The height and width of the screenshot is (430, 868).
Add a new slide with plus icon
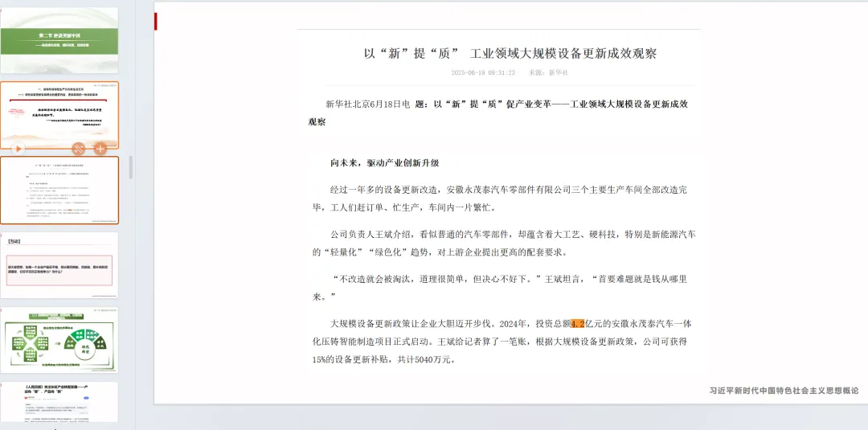point(100,149)
